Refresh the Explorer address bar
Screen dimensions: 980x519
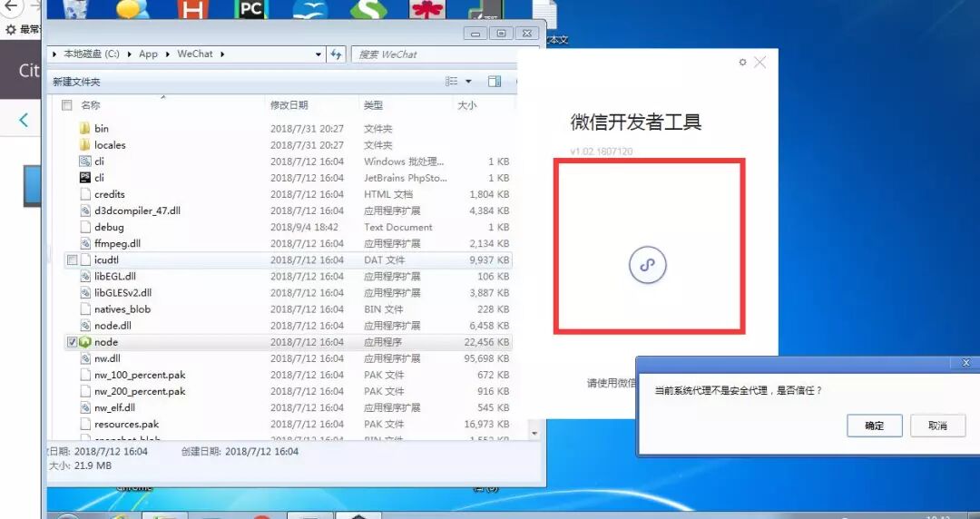point(337,54)
